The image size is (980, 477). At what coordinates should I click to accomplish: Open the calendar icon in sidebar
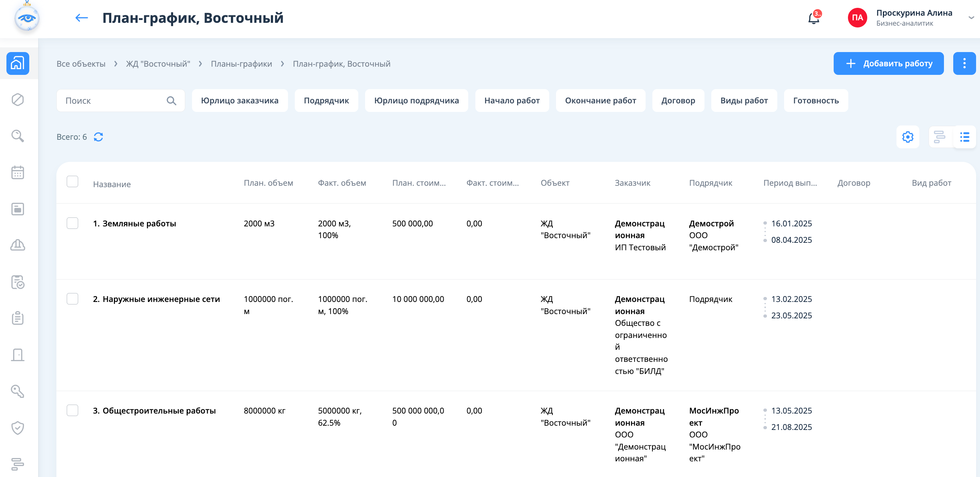pos(17,173)
